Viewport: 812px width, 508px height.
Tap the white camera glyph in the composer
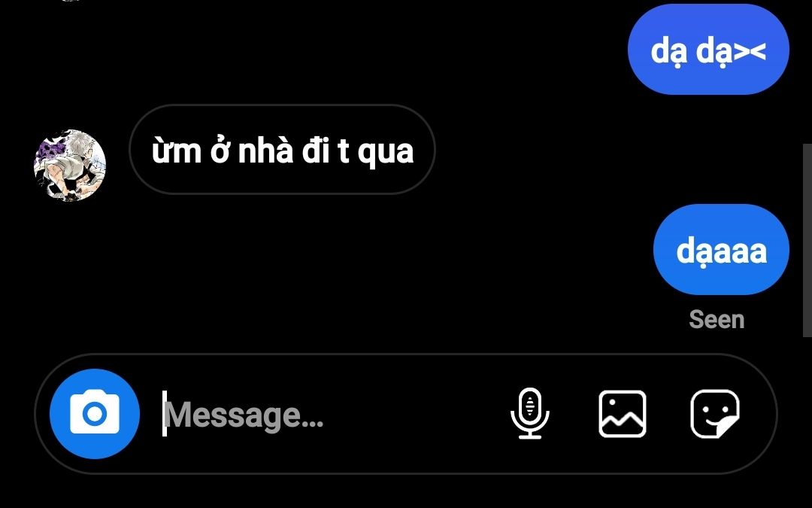(95, 412)
